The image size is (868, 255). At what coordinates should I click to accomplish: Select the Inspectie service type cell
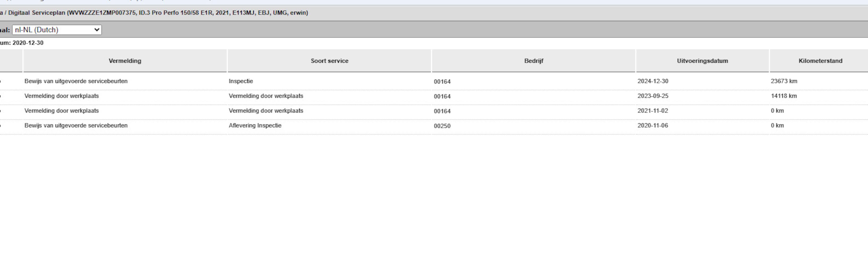click(x=241, y=81)
